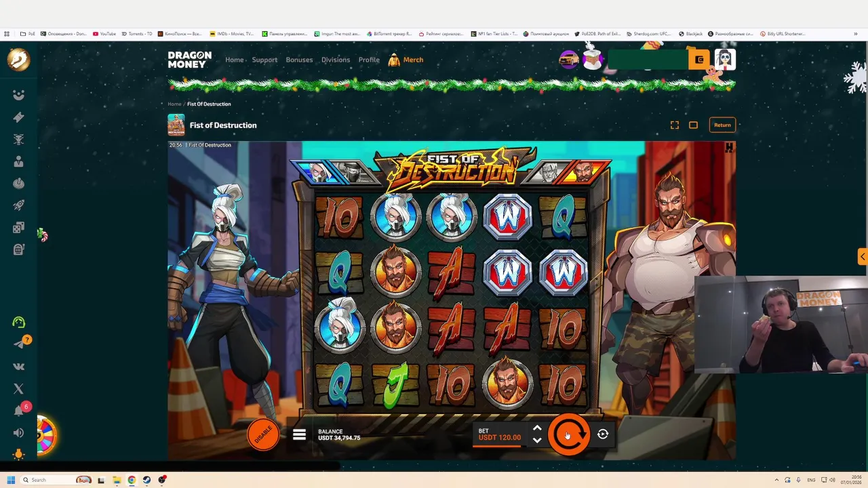This screenshot has width=868, height=488.
Task: Open the Support menu item
Action: 264,60
